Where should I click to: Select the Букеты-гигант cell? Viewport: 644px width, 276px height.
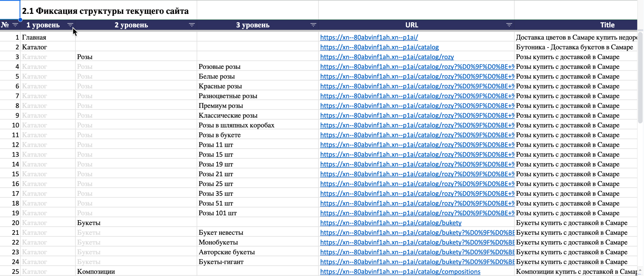coord(258,262)
